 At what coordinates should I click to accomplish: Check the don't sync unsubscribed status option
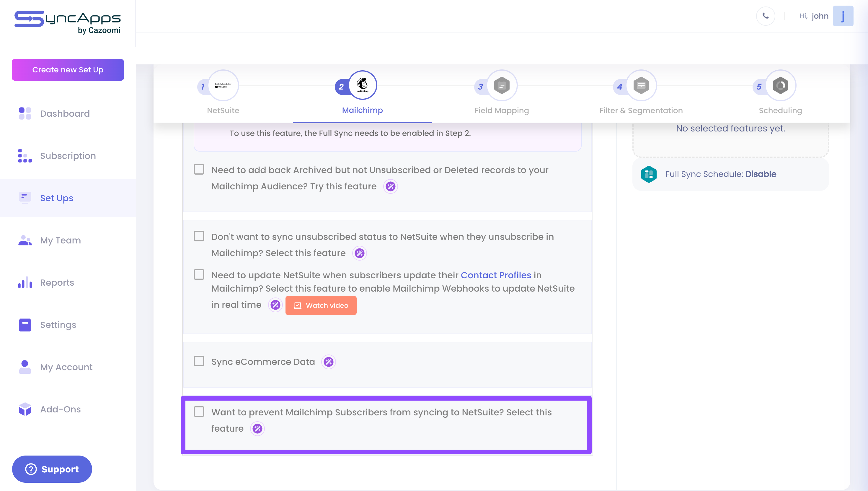click(199, 236)
